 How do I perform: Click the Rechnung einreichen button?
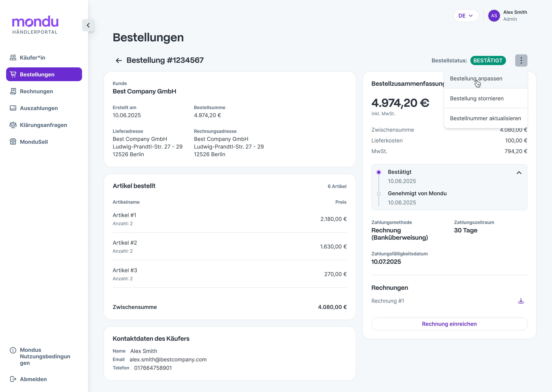(449, 324)
